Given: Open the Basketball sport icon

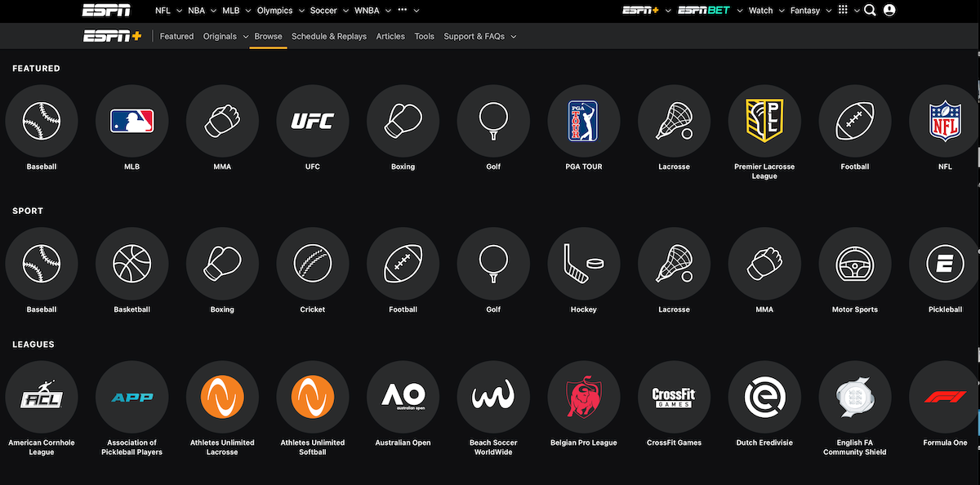Looking at the screenshot, I should pos(132,265).
